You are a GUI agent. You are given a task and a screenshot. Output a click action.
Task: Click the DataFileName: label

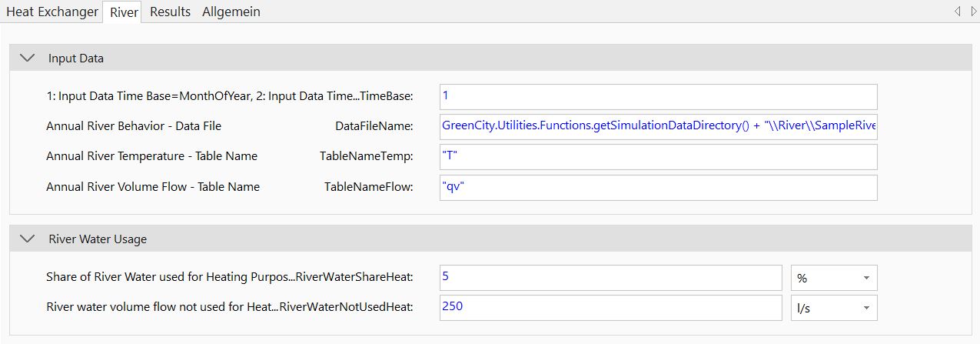pos(374,125)
